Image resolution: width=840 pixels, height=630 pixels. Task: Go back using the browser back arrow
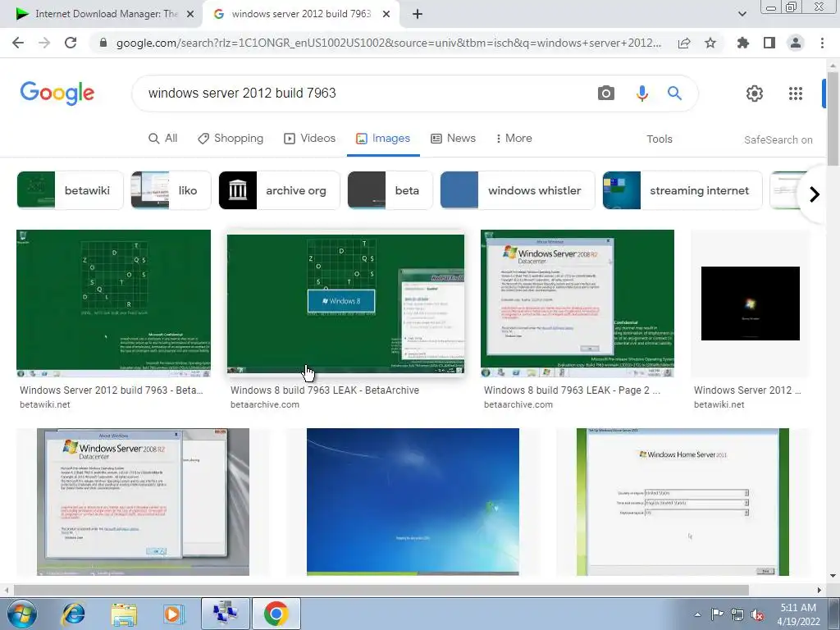click(x=18, y=43)
